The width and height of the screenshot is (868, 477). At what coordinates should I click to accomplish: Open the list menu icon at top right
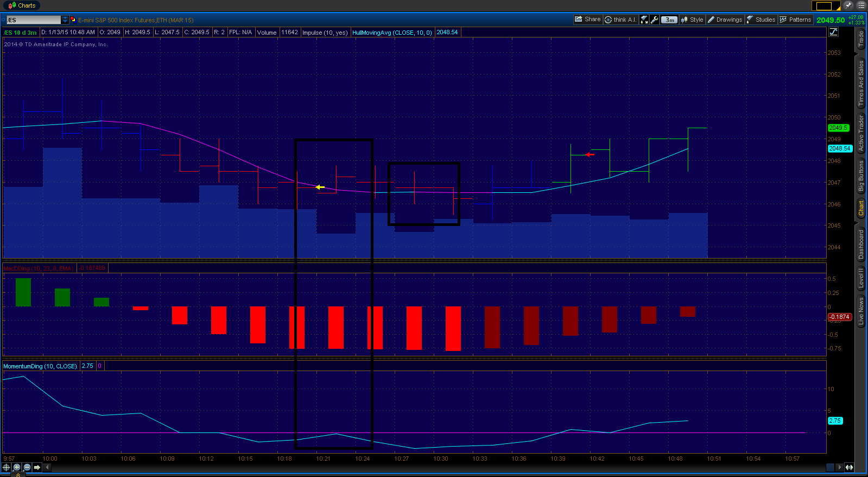coord(861,5)
